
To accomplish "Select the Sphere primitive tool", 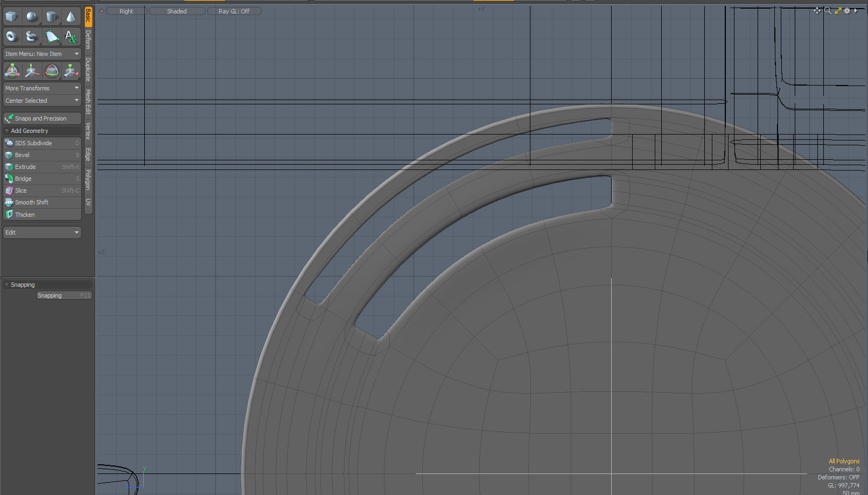I will (32, 17).
